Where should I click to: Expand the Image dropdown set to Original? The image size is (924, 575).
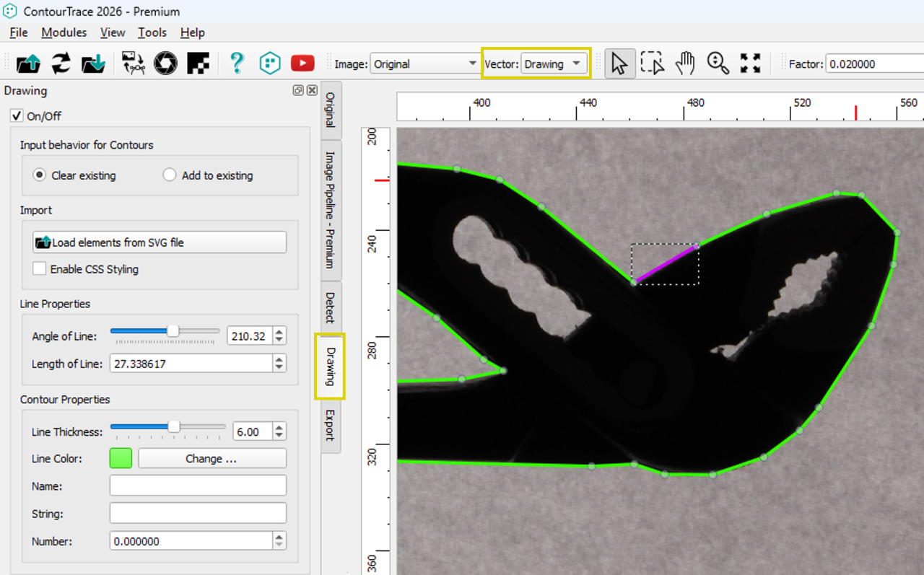point(424,64)
